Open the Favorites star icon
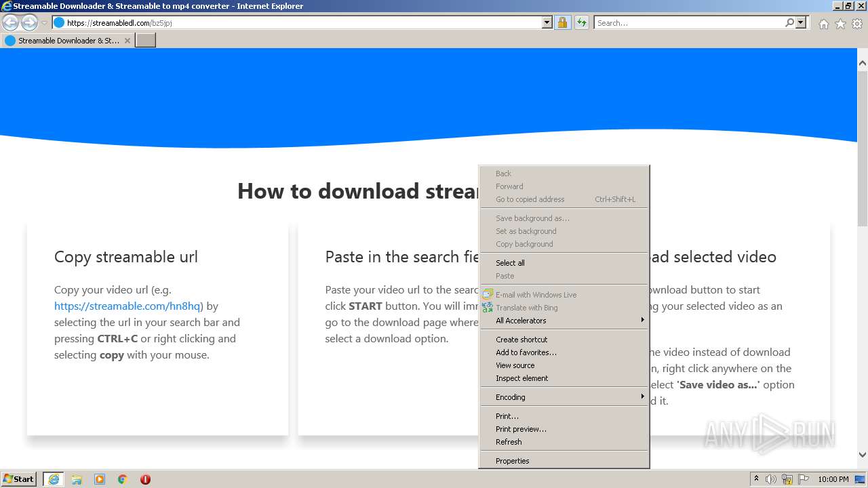This screenshot has height=488, width=868. (840, 24)
